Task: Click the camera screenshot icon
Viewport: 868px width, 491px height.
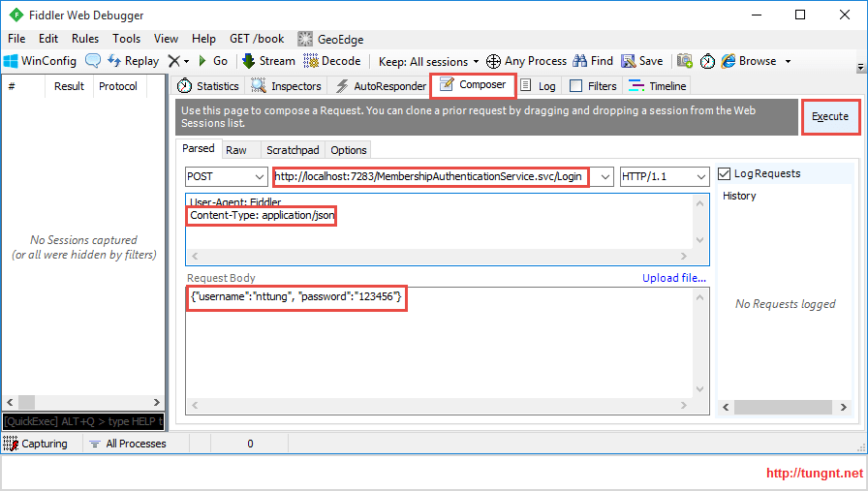Action: pyautogui.click(x=685, y=61)
